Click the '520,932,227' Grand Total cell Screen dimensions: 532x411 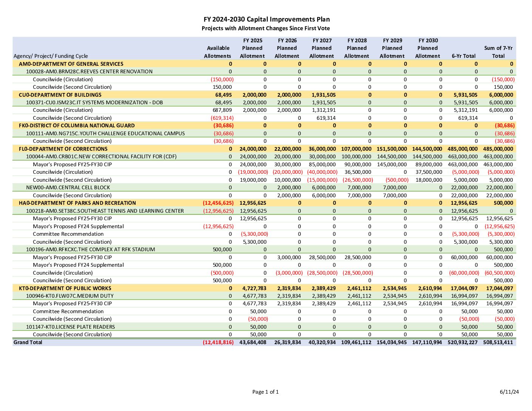coord(463,342)
